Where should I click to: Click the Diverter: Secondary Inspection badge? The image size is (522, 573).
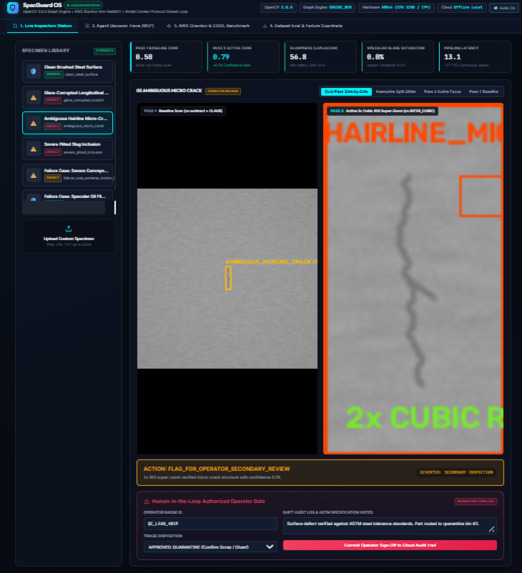pos(456,472)
